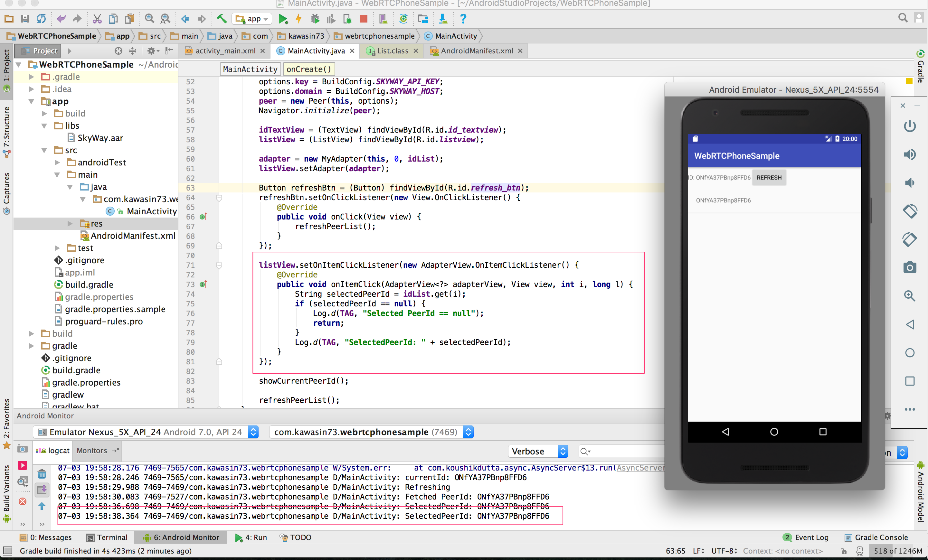Collapse the Project tool window panel
Image resolution: width=928 pixels, height=560 pixels.
(x=169, y=51)
